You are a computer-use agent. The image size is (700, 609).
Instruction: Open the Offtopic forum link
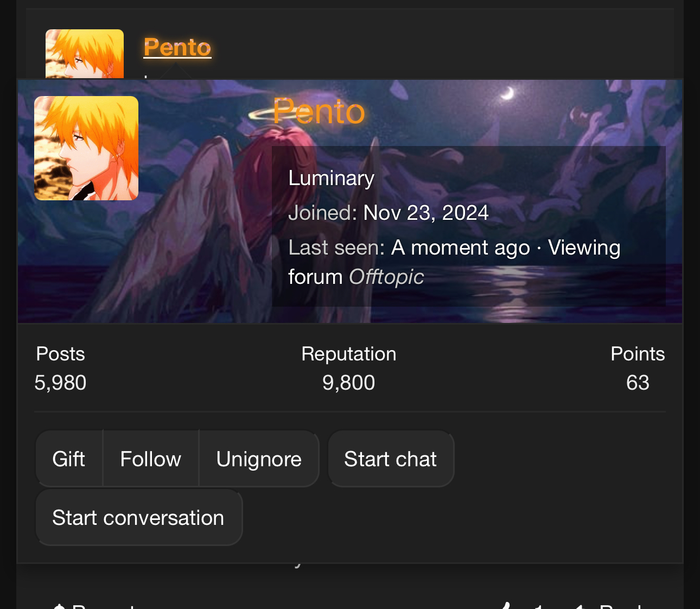[386, 277]
